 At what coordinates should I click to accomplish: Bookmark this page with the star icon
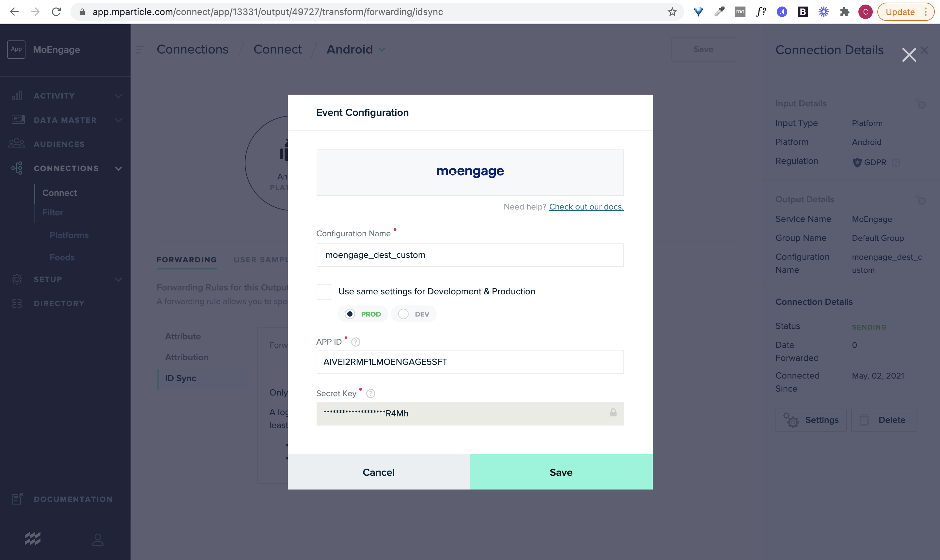click(672, 12)
